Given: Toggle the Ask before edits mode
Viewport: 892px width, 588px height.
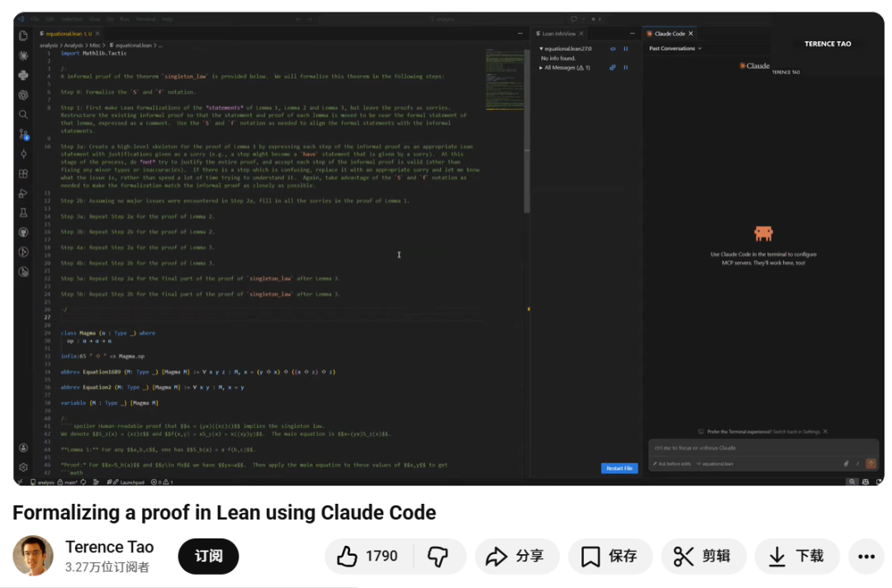Looking at the screenshot, I should (672, 464).
